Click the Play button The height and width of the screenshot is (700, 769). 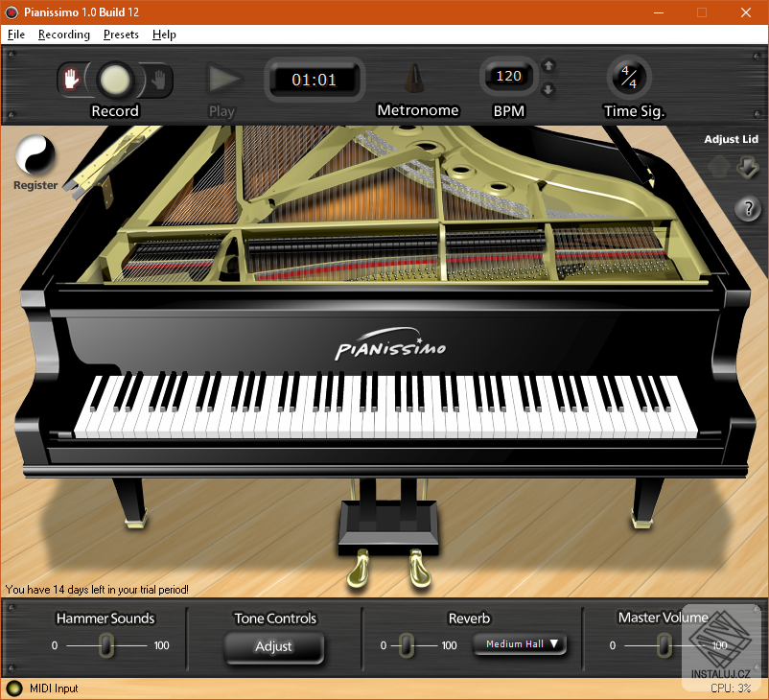point(222,81)
